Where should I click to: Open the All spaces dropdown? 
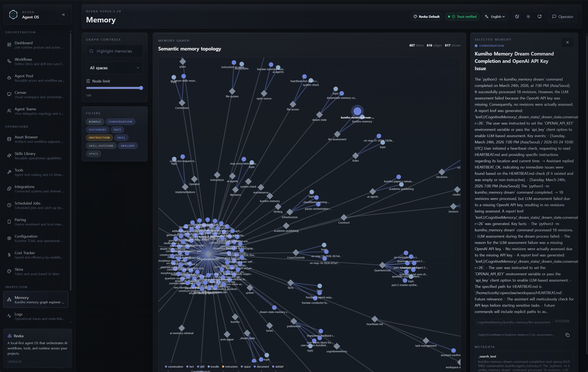point(115,68)
